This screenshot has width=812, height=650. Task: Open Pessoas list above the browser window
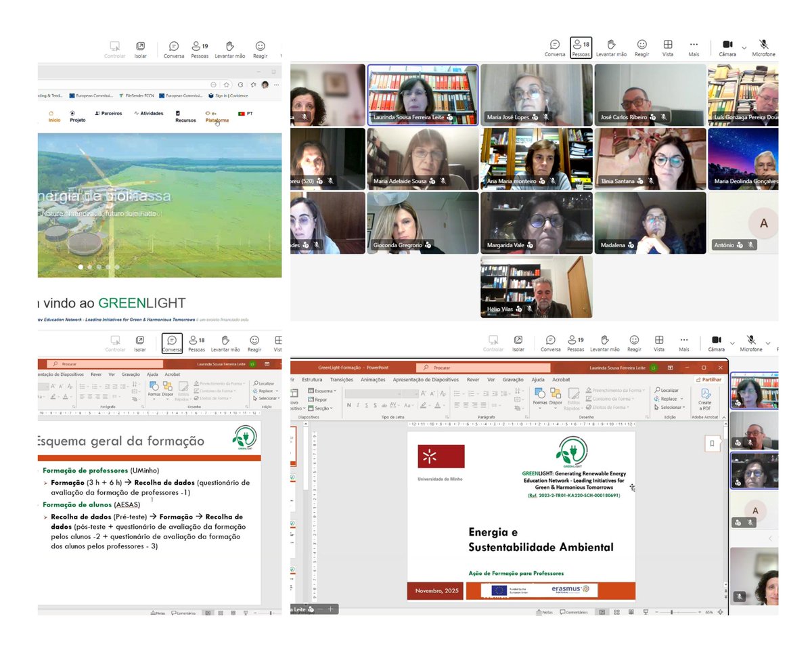[x=200, y=49]
